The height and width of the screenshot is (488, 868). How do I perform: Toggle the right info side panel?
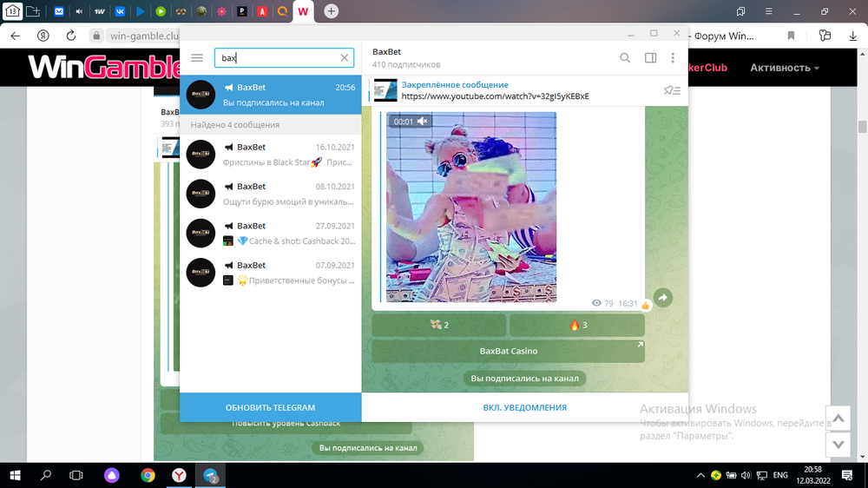coord(650,58)
